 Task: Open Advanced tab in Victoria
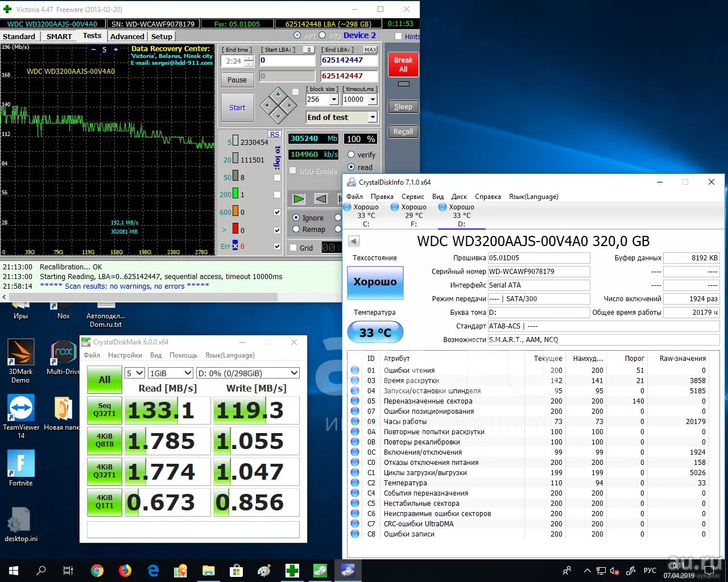click(127, 36)
